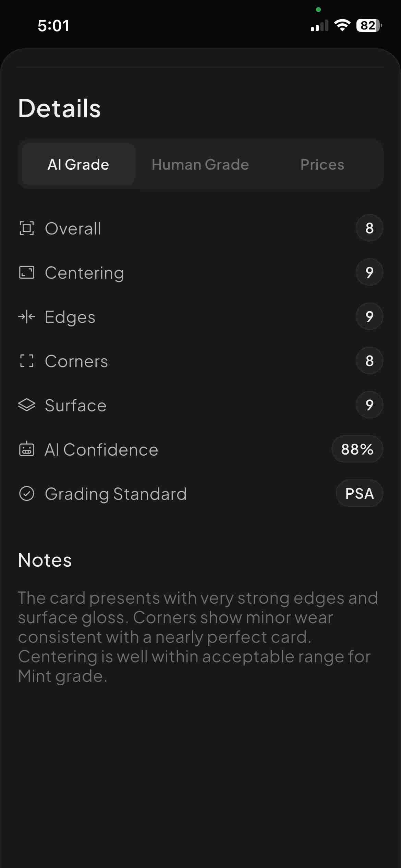The width and height of the screenshot is (401, 868).
Task: Tap the PSA grading standard badge
Action: tap(359, 494)
